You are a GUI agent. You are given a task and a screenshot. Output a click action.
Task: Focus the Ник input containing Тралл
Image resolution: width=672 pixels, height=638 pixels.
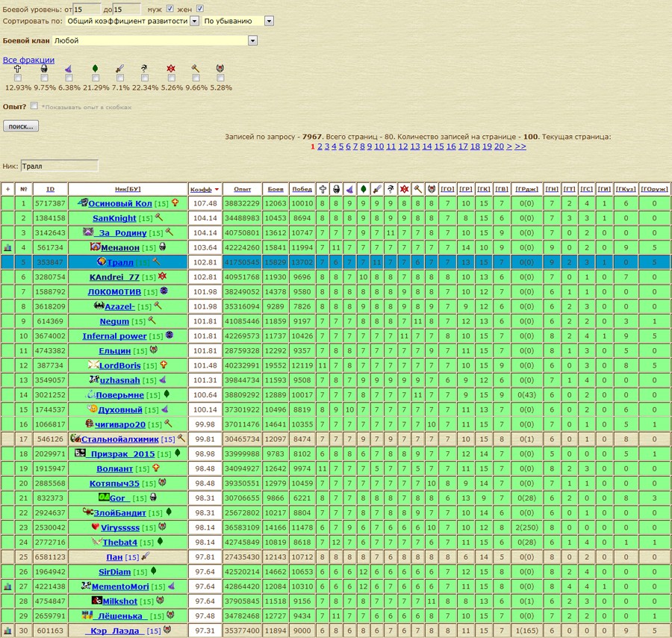[59, 166]
